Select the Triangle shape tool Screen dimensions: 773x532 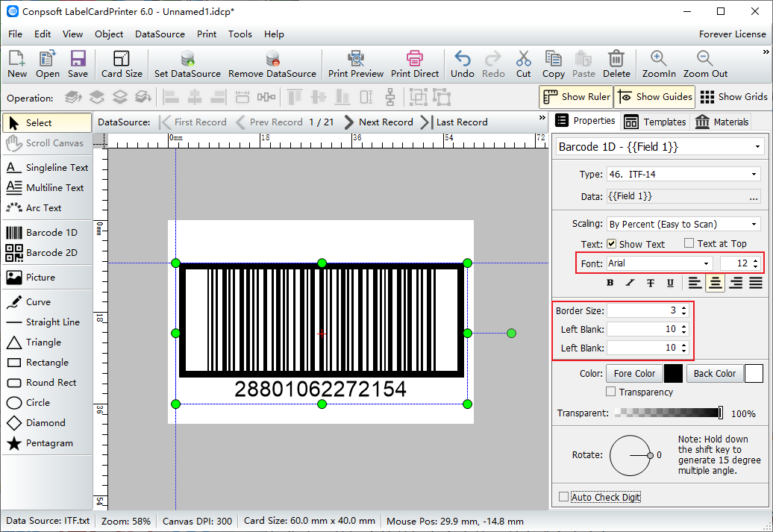tap(47, 342)
